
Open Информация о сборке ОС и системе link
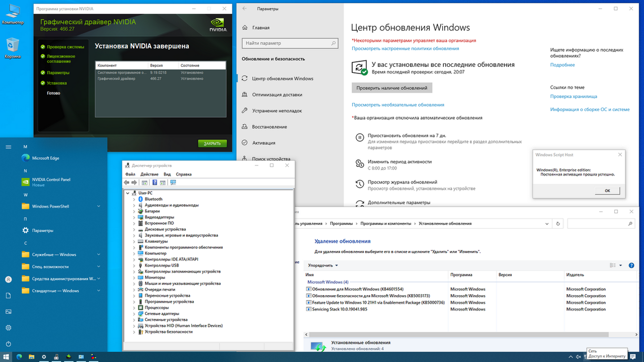click(x=590, y=109)
